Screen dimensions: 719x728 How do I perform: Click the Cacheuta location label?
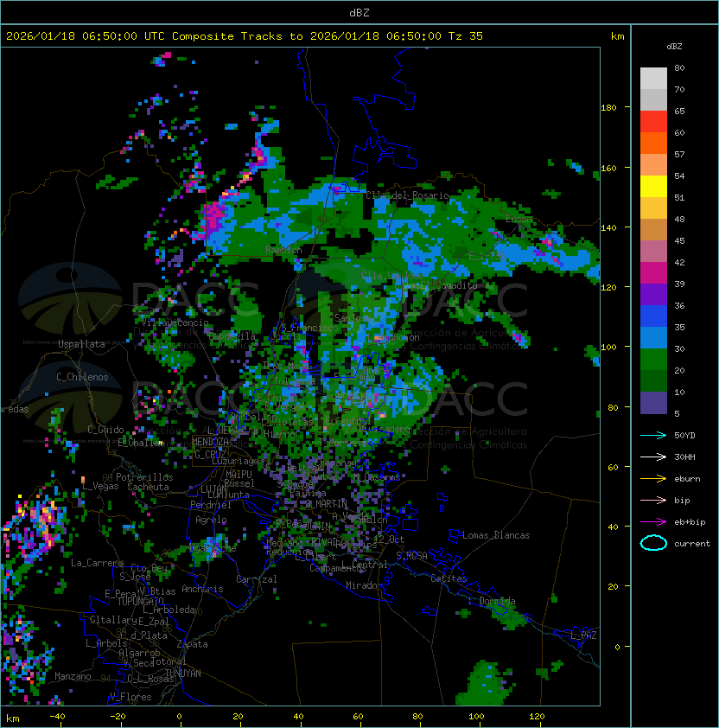tap(148, 487)
